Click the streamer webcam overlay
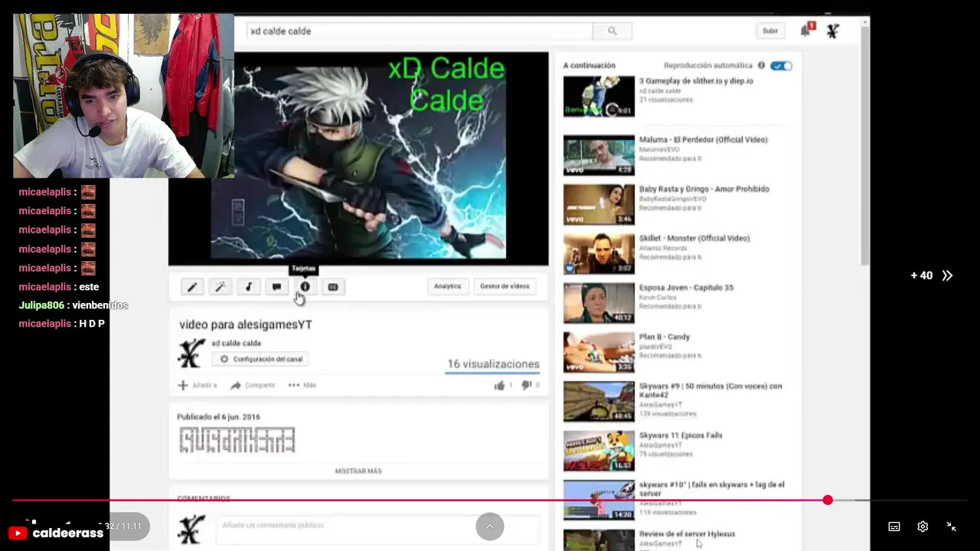This screenshot has height=551, width=980. click(123, 96)
